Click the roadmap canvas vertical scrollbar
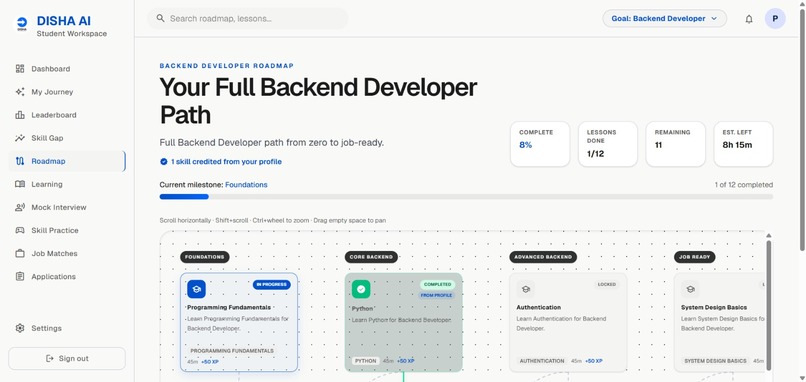 (769, 304)
